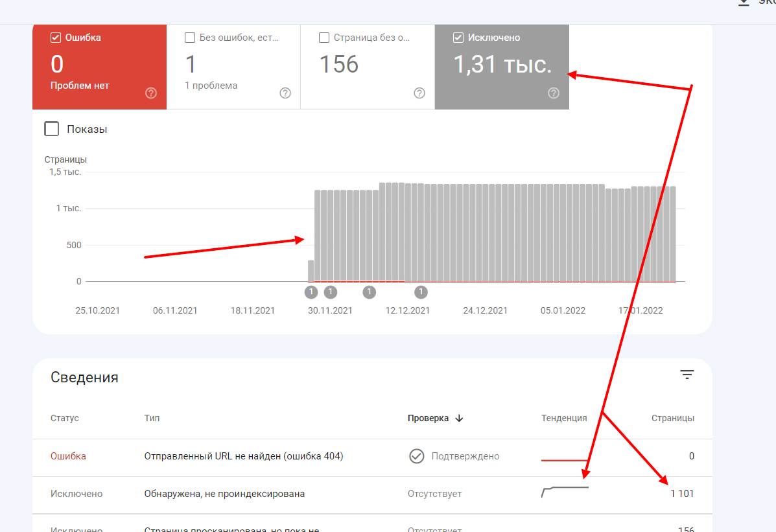Sort by the Страницы column header
The image size is (776, 532).
point(672,419)
